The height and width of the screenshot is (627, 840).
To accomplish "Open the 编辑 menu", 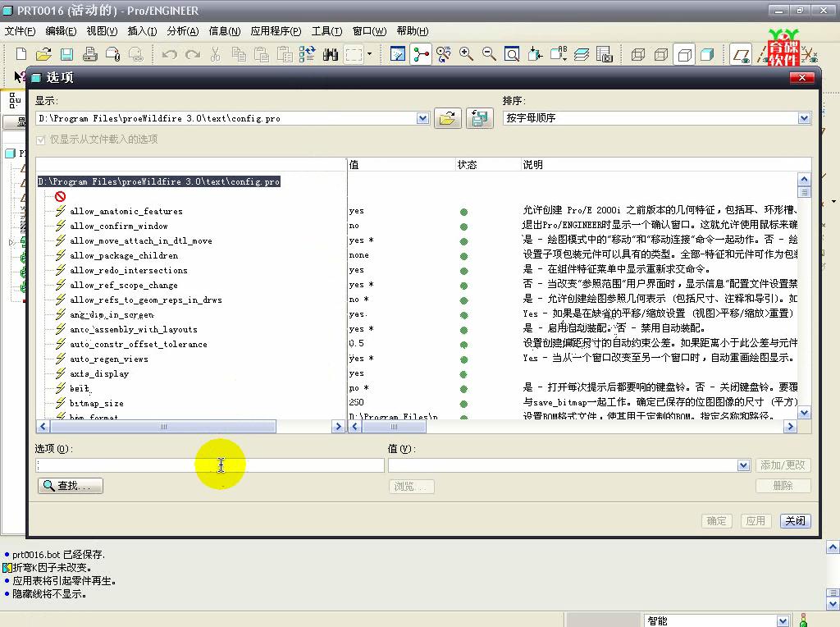I will coord(61,31).
